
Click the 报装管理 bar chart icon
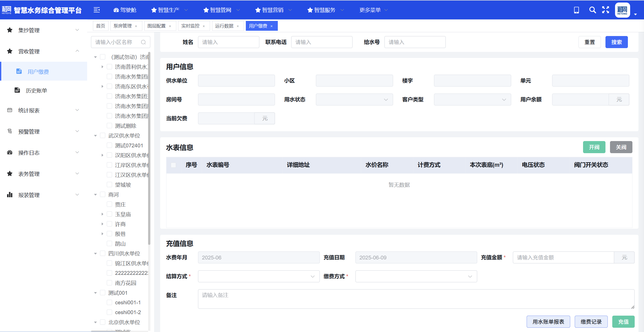click(10, 195)
